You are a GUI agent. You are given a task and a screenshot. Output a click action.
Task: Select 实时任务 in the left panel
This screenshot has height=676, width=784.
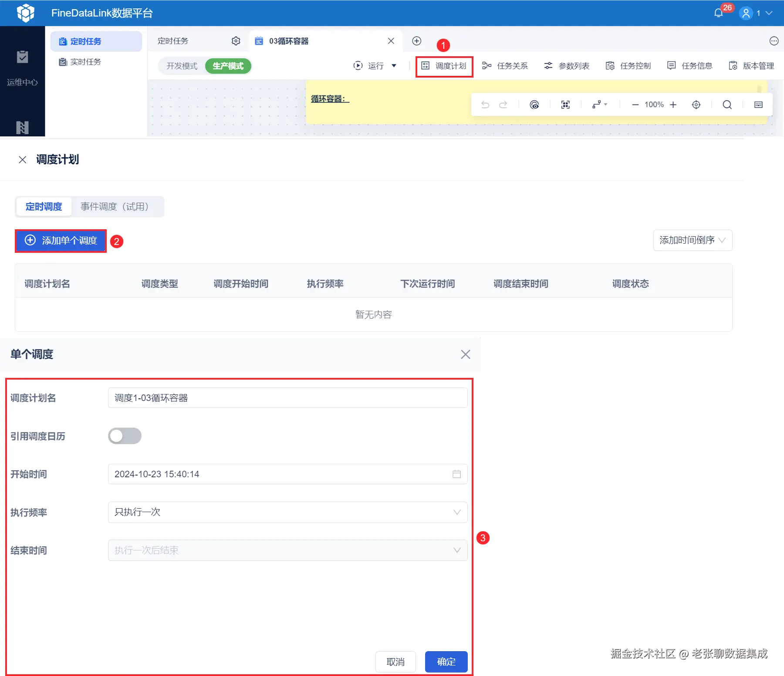80,62
